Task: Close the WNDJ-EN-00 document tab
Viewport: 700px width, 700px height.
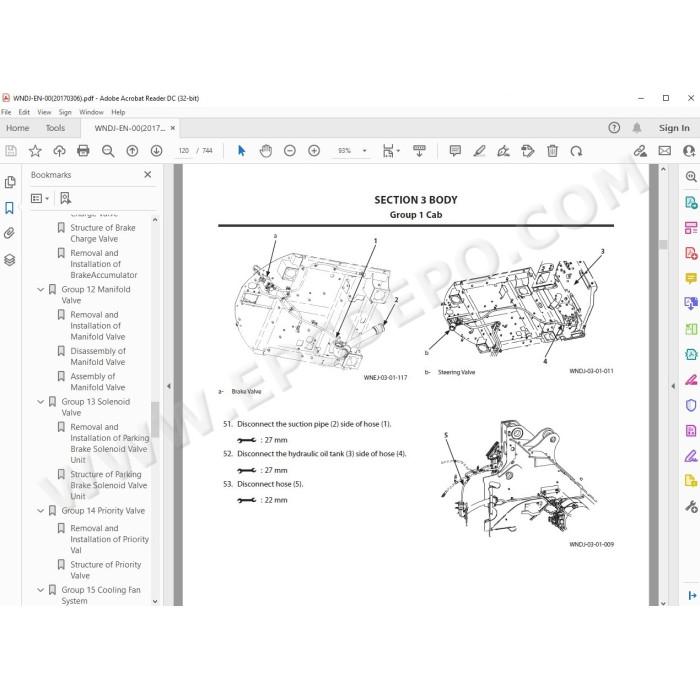Action: click(x=173, y=128)
